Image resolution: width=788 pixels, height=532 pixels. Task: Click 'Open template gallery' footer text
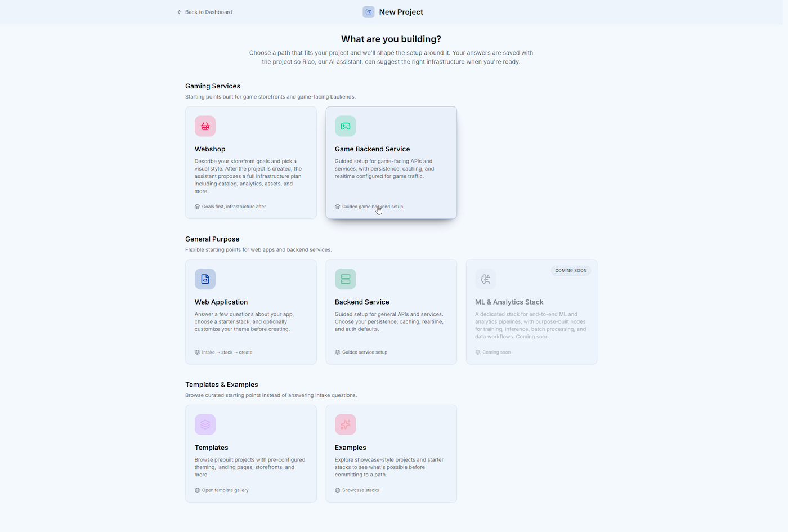point(225,490)
